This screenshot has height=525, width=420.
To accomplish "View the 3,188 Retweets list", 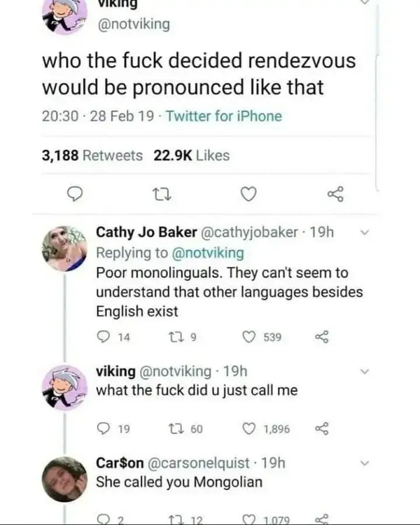I will [92, 155].
